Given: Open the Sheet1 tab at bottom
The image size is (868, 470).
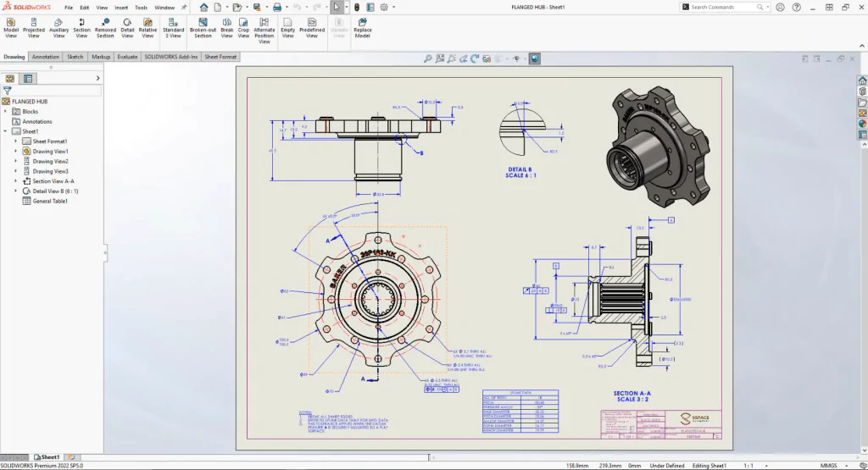Looking at the screenshot, I should click(x=47, y=457).
